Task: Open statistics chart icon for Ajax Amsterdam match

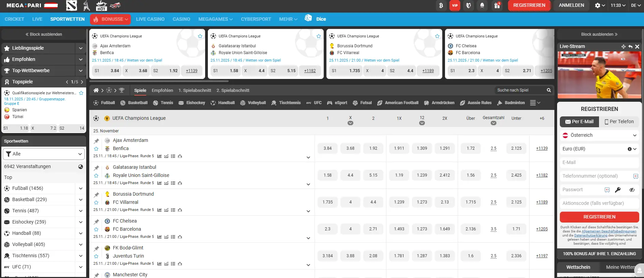Action: [x=159, y=156]
